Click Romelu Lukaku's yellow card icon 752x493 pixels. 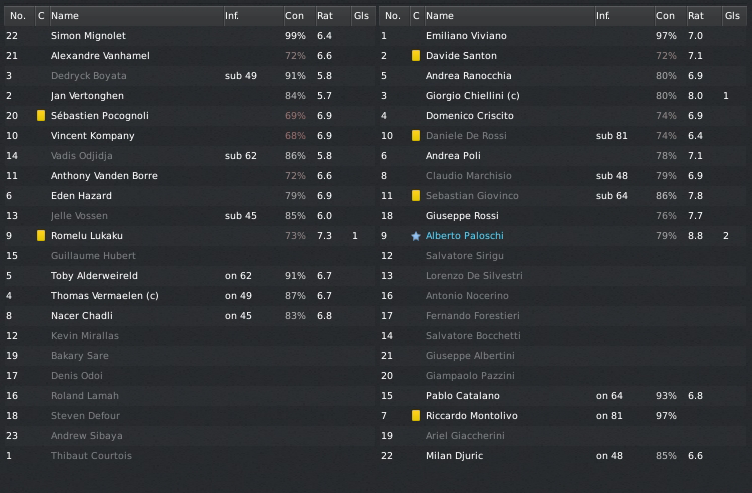tap(41, 236)
